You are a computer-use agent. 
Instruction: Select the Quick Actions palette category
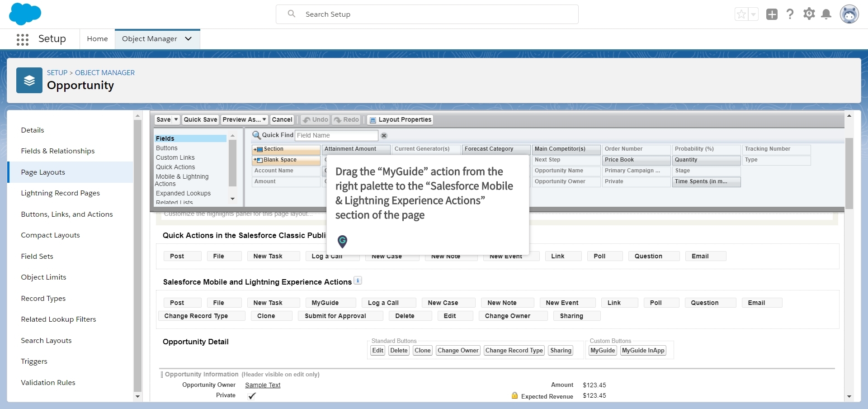(x=175, y=167)
